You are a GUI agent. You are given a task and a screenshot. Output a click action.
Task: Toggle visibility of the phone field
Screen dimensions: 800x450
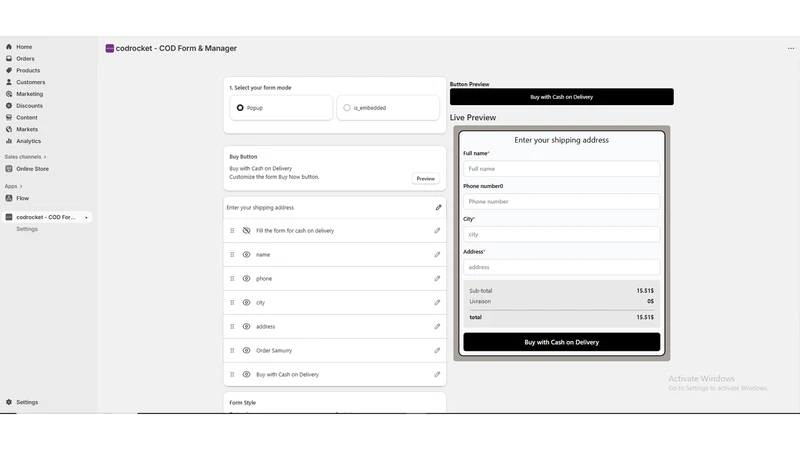[x=246, y=279]
